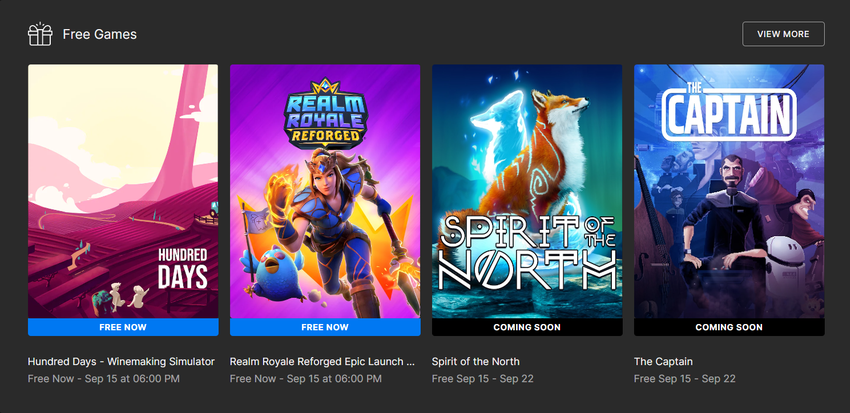The width and height of the screenshot is (850, 413).
Task: Click the Coming Soon banner under The Captain
Action: [x=729, y=327]
